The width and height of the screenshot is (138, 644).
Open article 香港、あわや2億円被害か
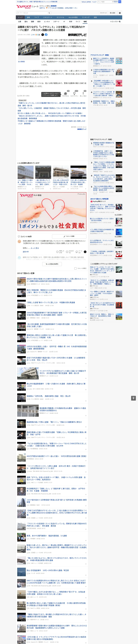click(x=47, y=536)
